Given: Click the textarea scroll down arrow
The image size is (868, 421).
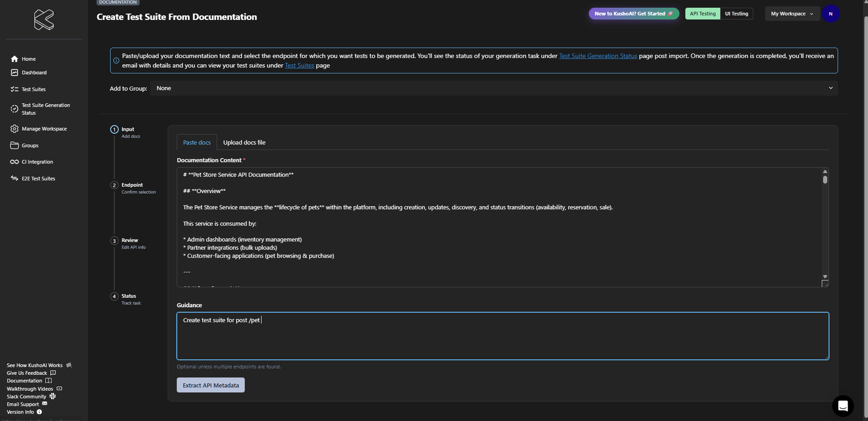Looking at the screenshot, I should tap(825, 276).
